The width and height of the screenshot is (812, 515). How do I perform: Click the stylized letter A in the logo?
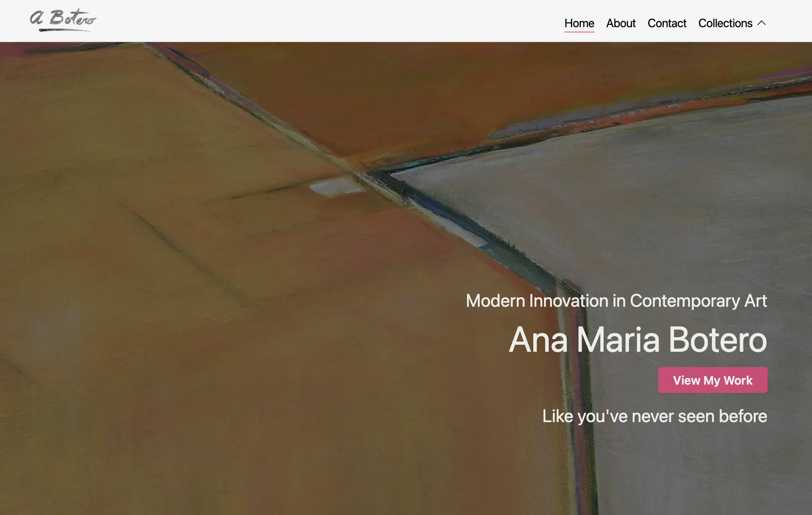(37, 18)
